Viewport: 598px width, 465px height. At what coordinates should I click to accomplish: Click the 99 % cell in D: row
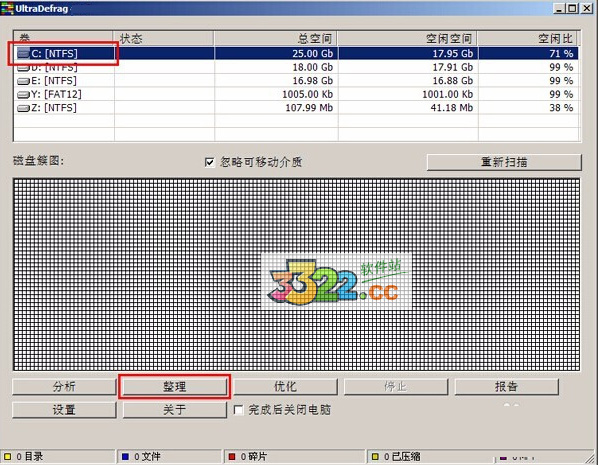coord(528,68)
